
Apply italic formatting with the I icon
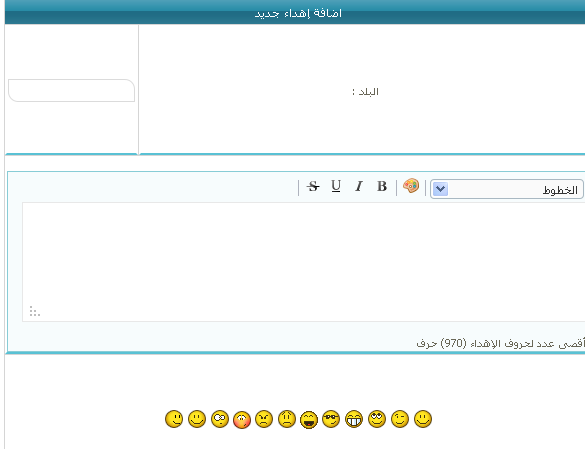click(x=359, y=186)
